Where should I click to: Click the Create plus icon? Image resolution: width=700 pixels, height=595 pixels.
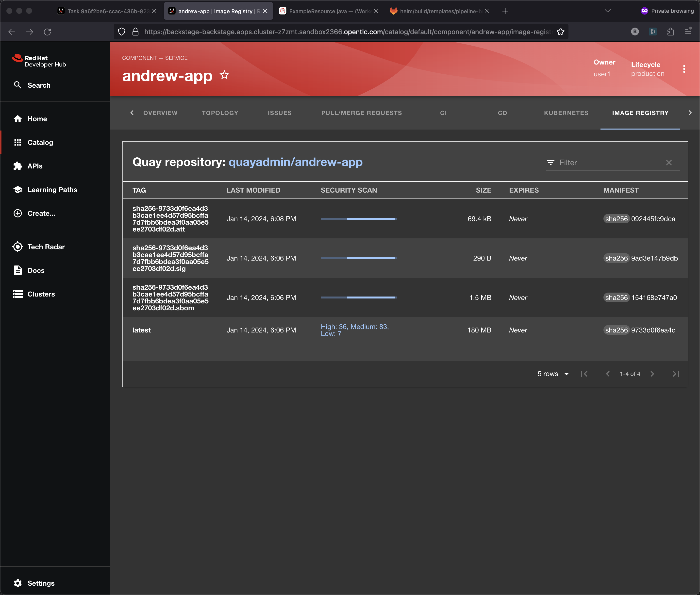(x=17, y=213)
